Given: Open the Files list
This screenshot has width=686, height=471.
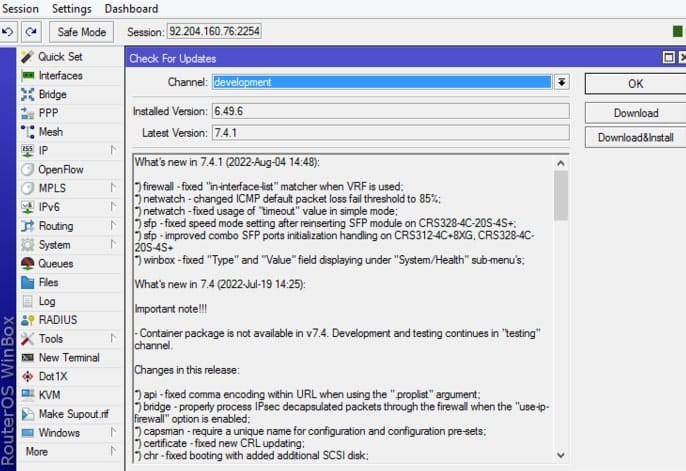Looking at the screenshot, I should tap(48, 283).
